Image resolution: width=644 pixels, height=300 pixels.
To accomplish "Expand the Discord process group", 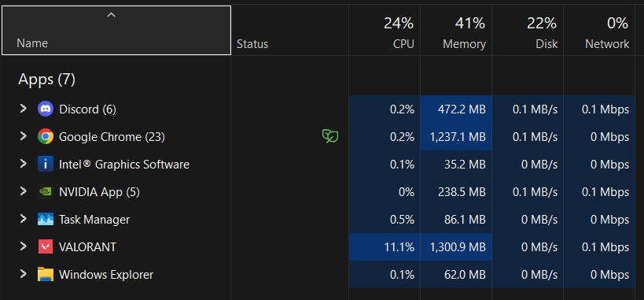I will click(x=24, y=109).
